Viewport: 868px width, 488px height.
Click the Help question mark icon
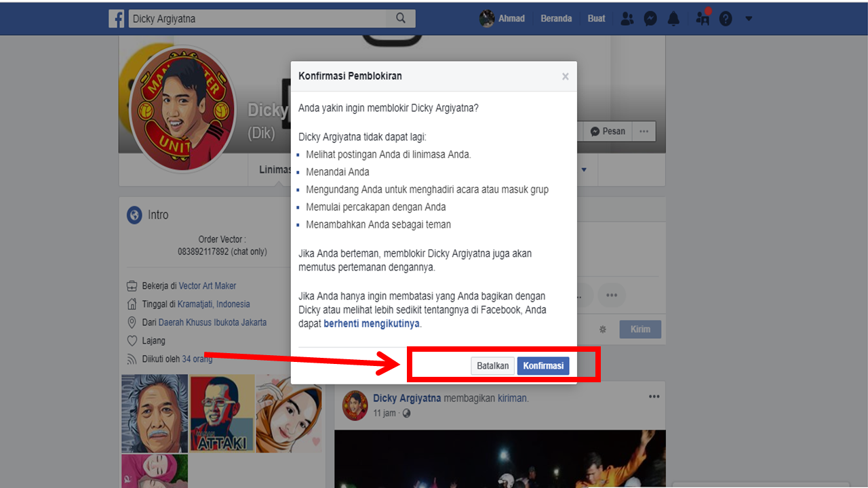(x=725, y=18)
